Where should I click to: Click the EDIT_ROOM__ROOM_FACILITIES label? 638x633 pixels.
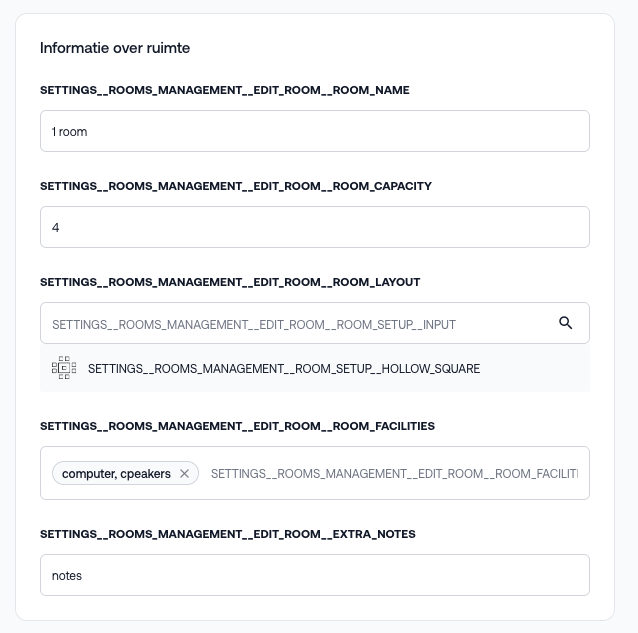click(237, 426)
